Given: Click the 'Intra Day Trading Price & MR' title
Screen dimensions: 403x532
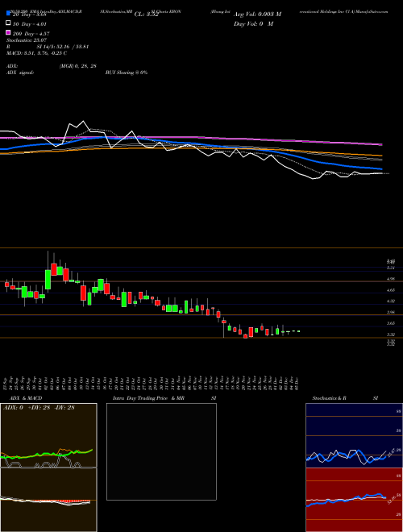Looking at the screenshot, I should point(148,398).
